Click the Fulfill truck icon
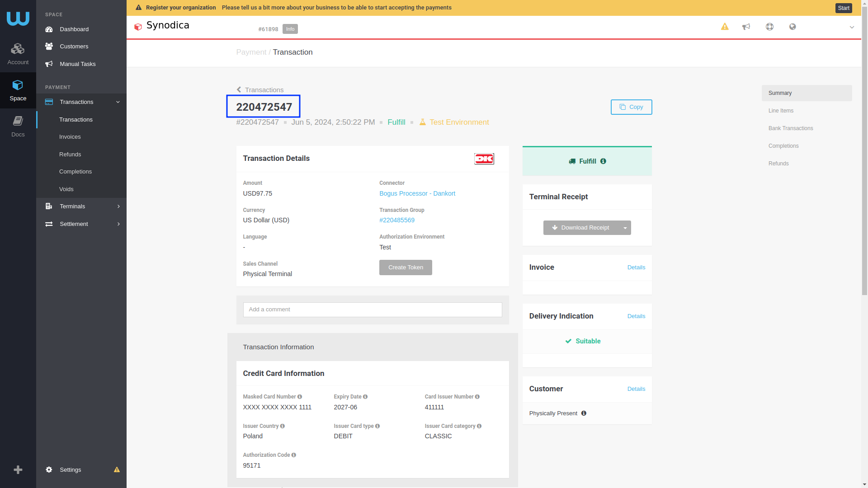868x488 pixels. point(572,161)
